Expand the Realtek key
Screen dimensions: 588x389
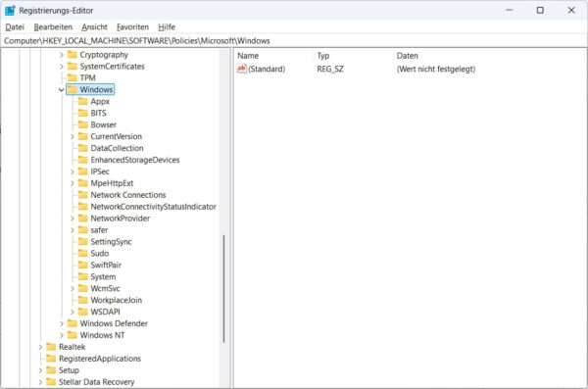40,347
